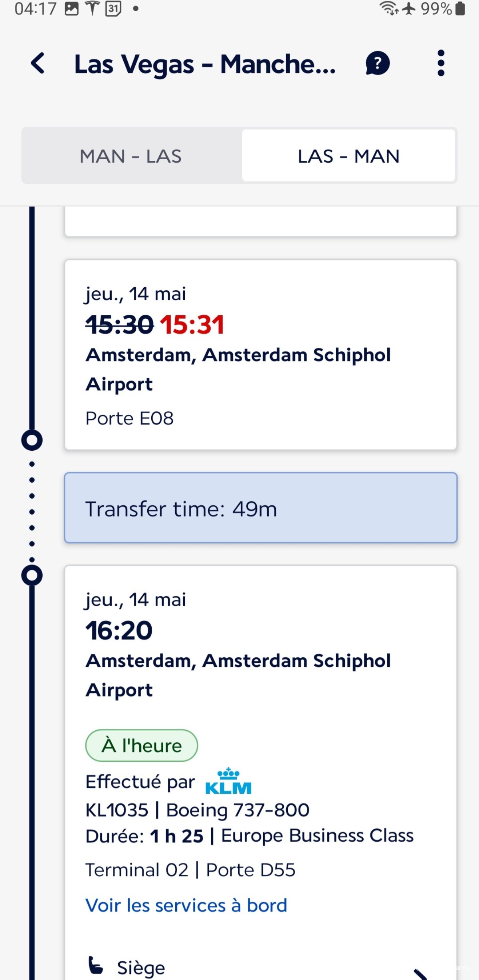Expand the Siège row chevron
Viewport: 479px width, 980px height.
tap(420, 974)
